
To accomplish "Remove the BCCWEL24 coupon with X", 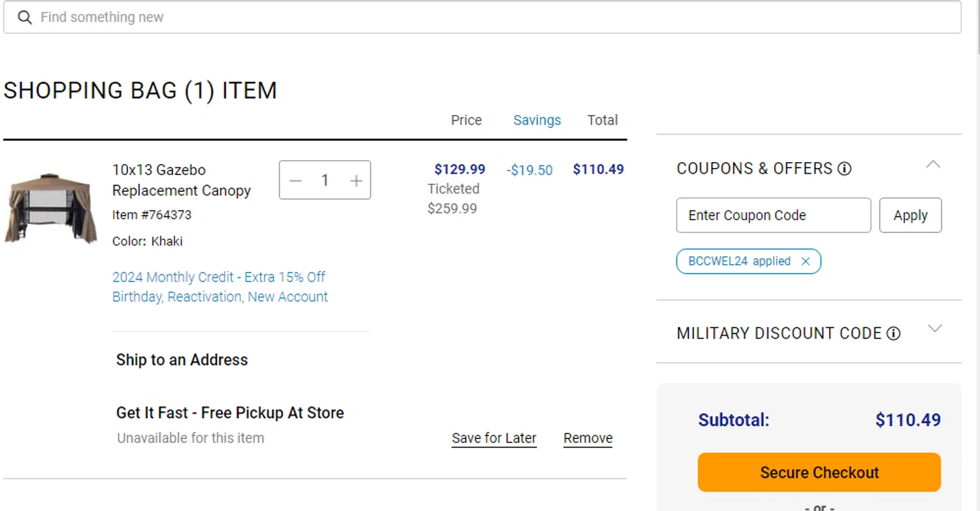I will click(806, 261).
